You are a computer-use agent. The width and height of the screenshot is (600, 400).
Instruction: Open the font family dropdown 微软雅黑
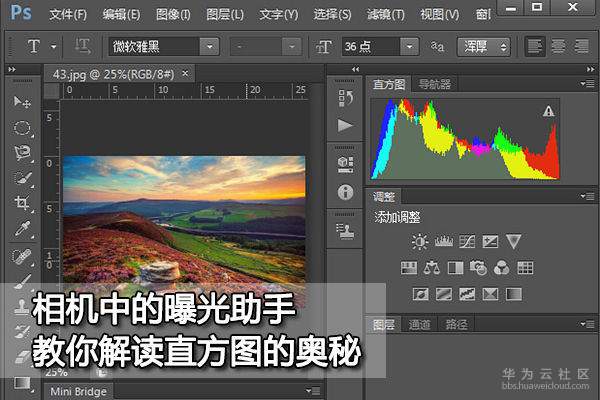[209, 47]
